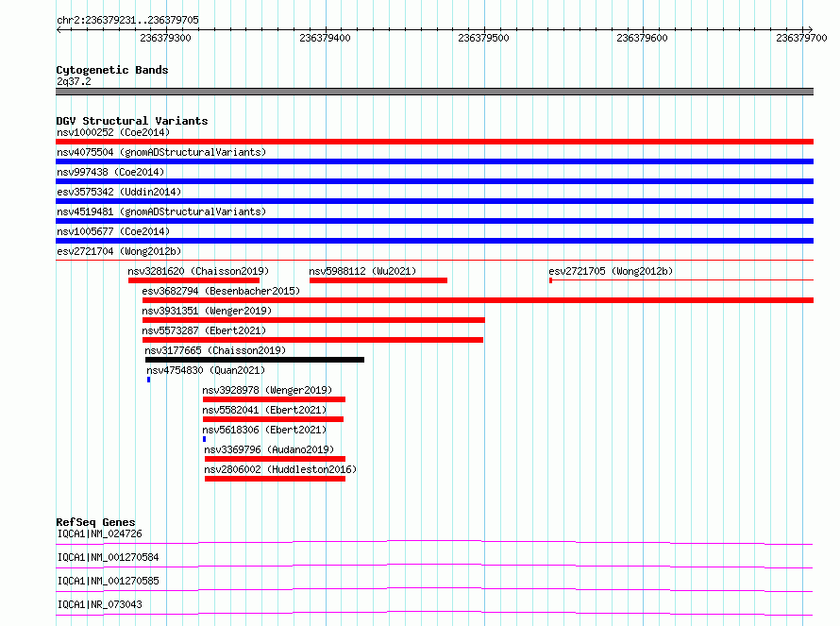Click the red esv3682794 variant bar
The image size is (840, 626).
(x=478, y=300)
